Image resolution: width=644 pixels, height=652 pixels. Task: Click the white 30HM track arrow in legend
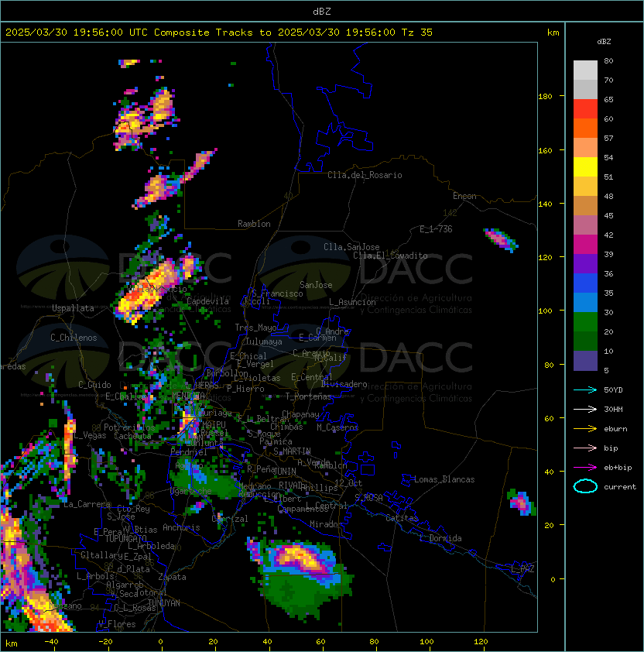(x=585, y=409)
